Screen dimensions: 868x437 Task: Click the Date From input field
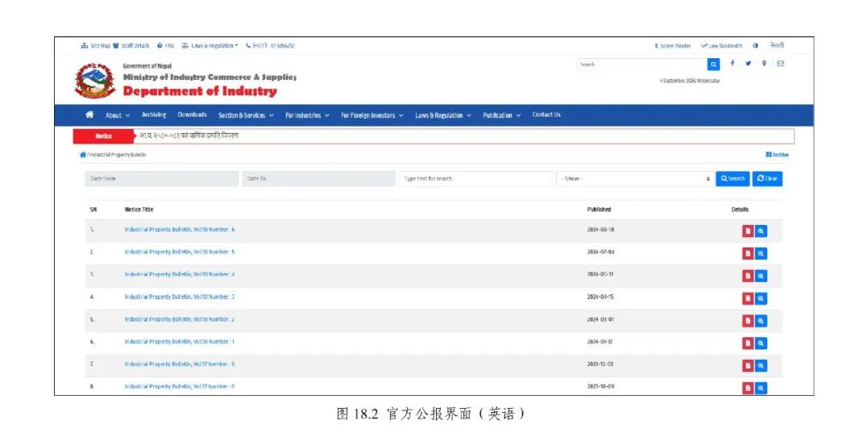(161, 179)
